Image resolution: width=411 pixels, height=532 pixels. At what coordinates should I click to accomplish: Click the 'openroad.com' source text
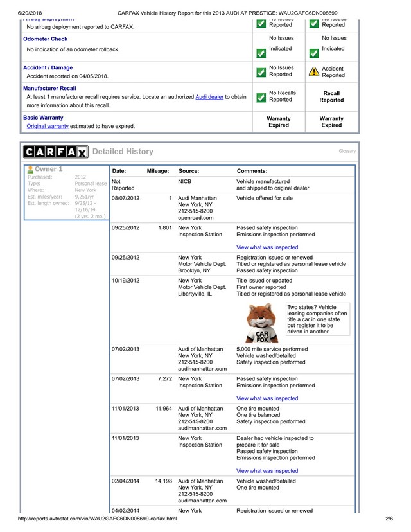(196, 218)
